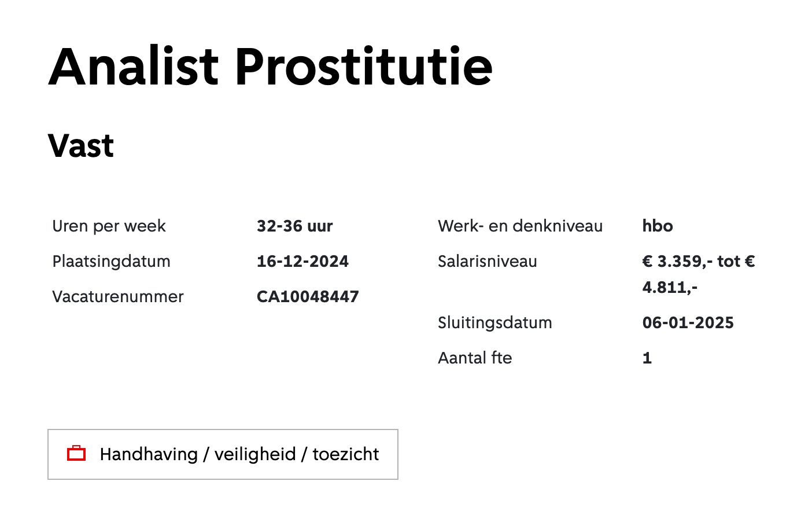Open the Handhaving / veiligheid / toezicht category tag
The height and width of the screenshot is (514, 812).
coord(223,454)
